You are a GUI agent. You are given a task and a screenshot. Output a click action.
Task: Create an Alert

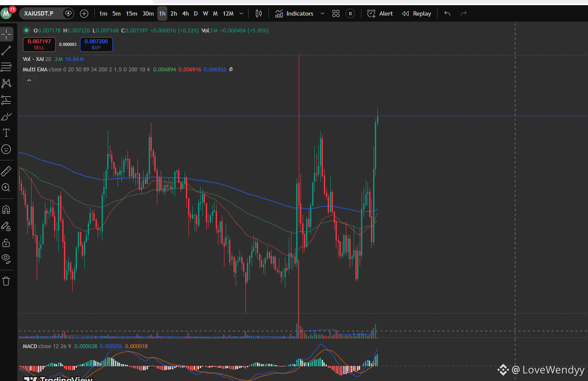click(x=380, y=13)
